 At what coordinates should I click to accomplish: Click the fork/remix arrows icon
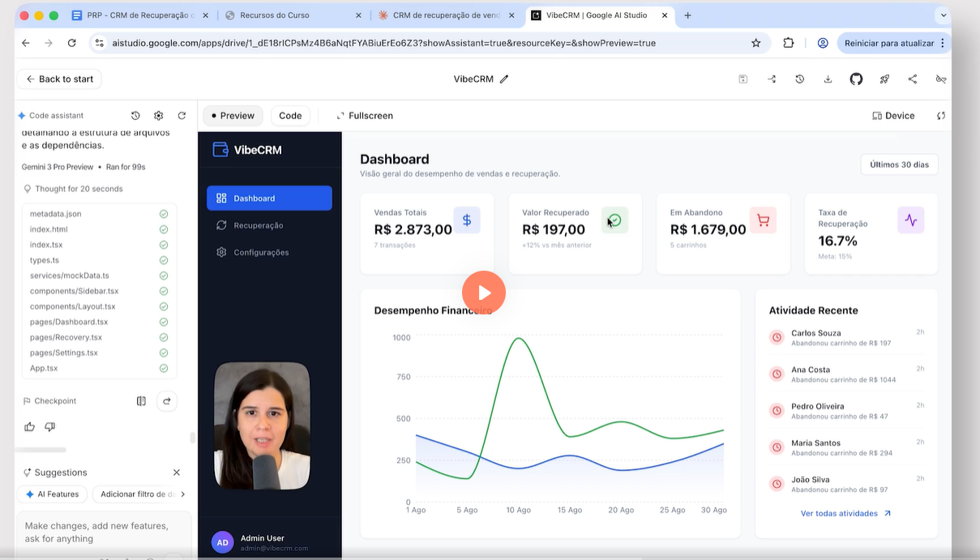[772, 79]
